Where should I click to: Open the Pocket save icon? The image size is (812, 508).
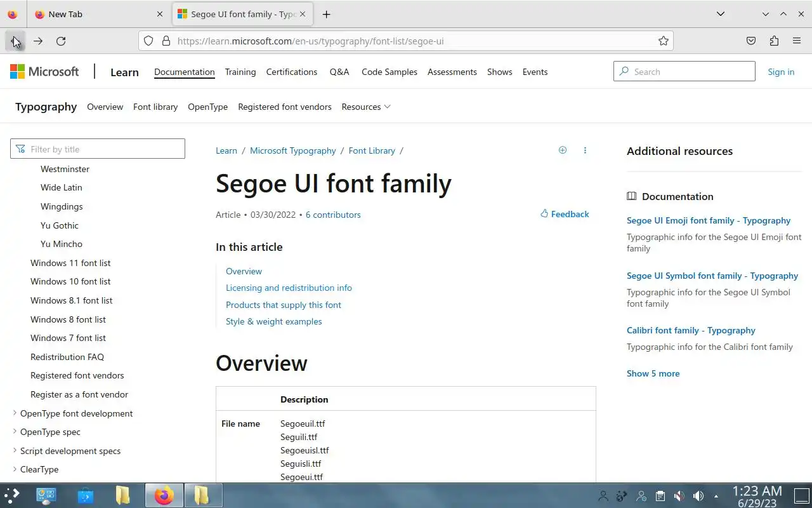point(751,41)
